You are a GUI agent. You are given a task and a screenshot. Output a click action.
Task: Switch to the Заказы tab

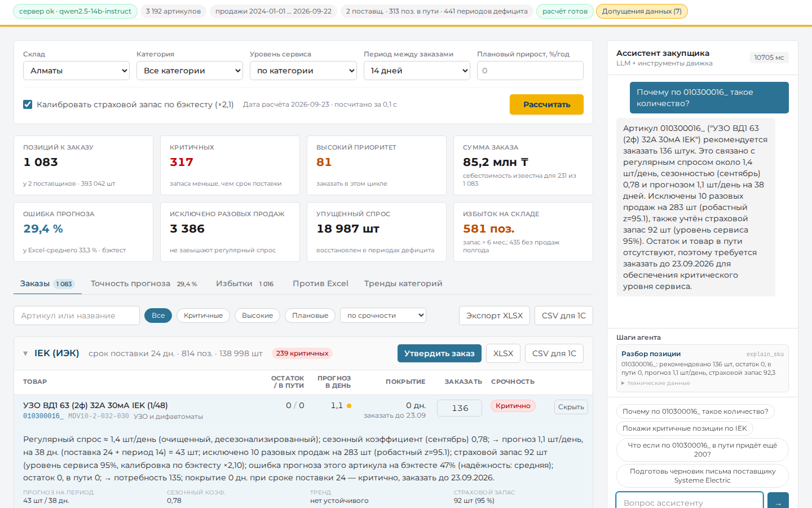(47, 283)
